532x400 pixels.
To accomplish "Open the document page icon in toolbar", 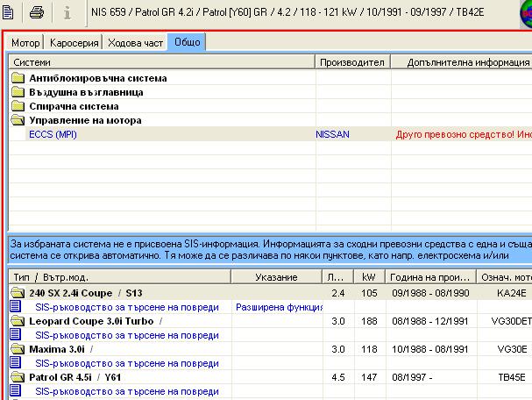I will coord(8,13).
